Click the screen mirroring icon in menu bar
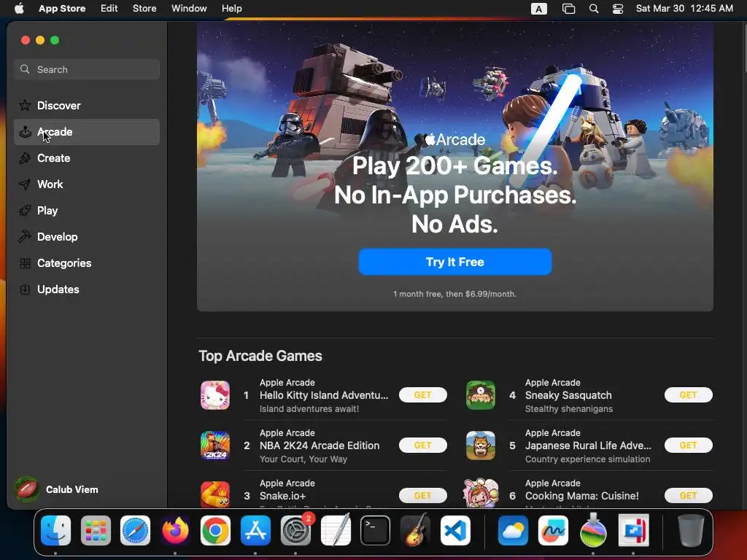 coord(568,9)
